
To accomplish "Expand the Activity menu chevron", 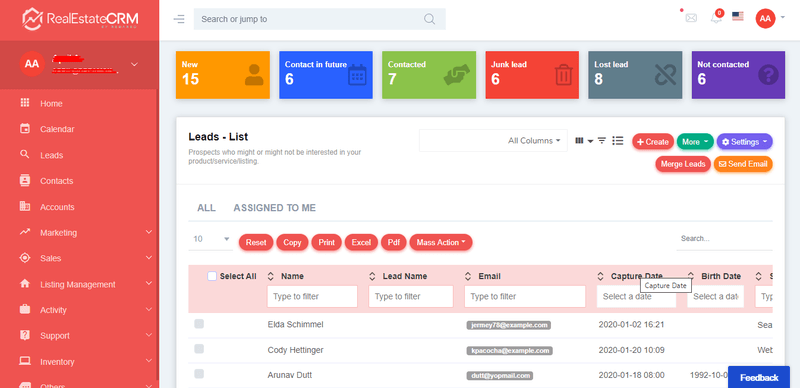I will [x=148, y=309].
